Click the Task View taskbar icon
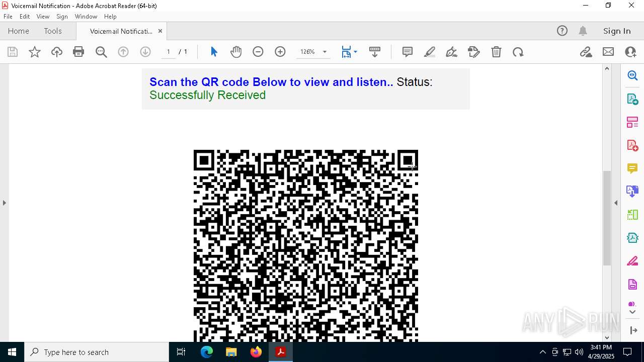Image resolution: width=644 pixels, height=362 pixels. 182,352
